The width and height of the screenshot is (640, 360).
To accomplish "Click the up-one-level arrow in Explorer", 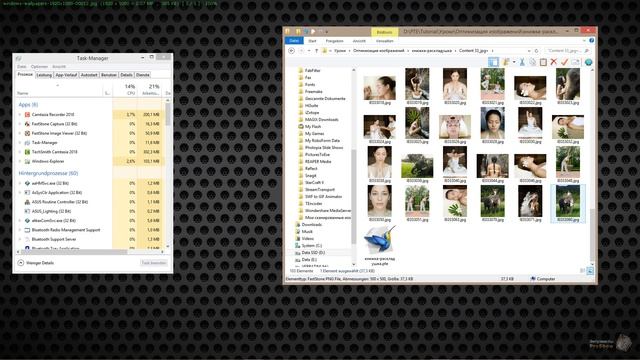I will click(x=316, y=51).
